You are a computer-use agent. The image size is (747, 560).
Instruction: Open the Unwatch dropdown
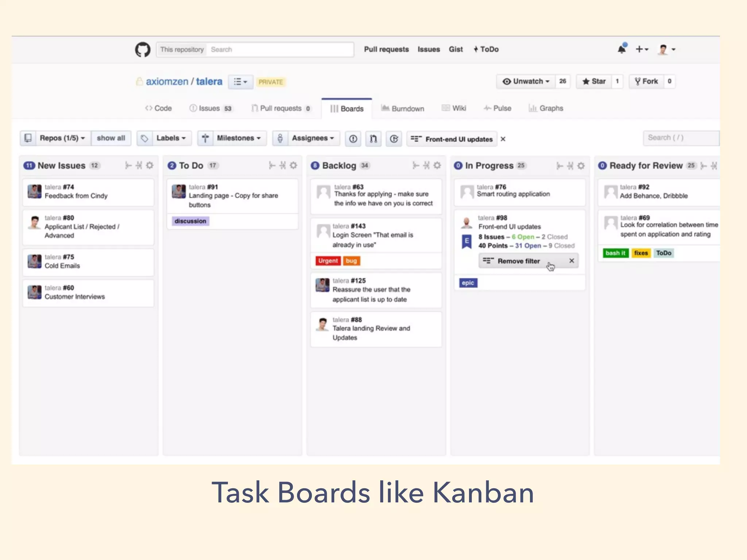click(x=526, y=81)
